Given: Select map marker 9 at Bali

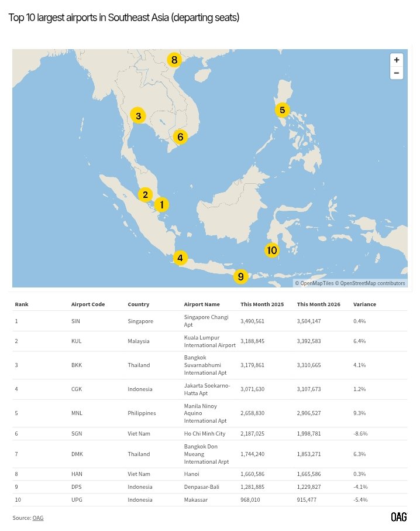Looking at the screenshot, I should (240, 277).
